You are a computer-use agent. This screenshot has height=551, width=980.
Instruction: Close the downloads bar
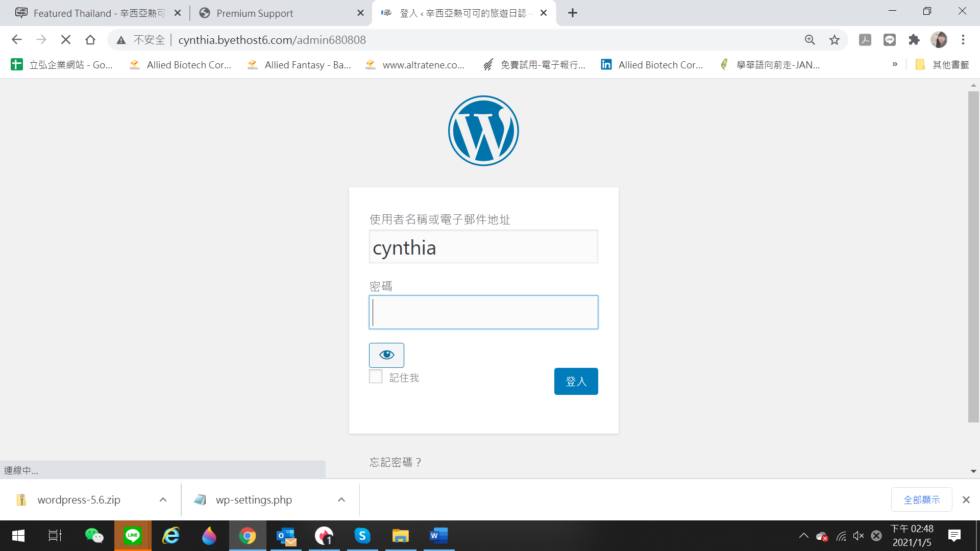(x=966, y=500)
